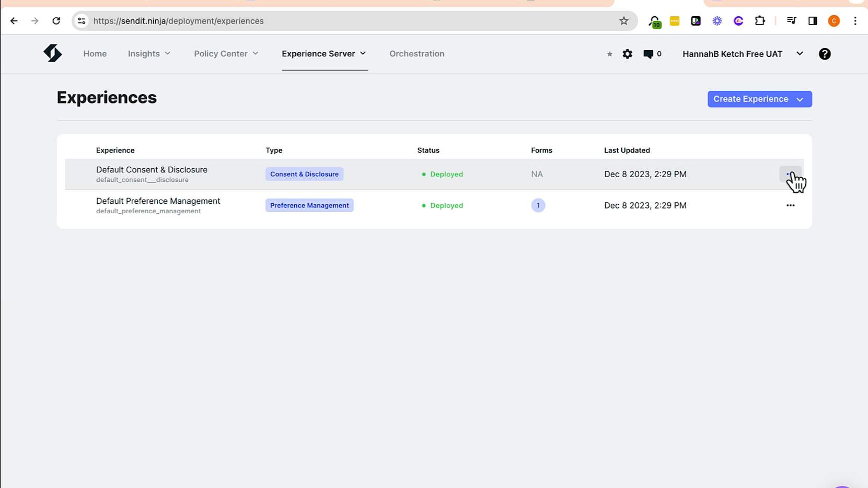This screenshot has width=868, height=488.
Task: Open the Experience Server menu
Action: pyautogui.click(x=323, y=54)
